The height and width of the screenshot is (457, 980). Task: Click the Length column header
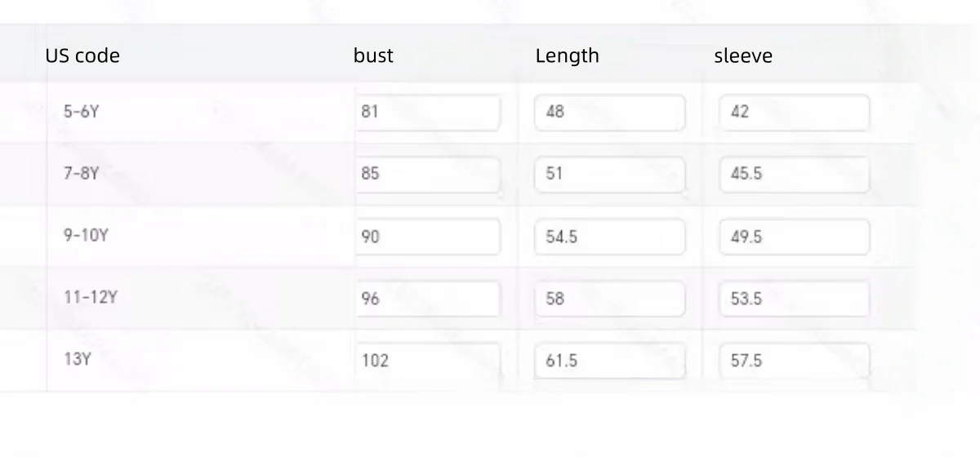click(x=568, y=56)
